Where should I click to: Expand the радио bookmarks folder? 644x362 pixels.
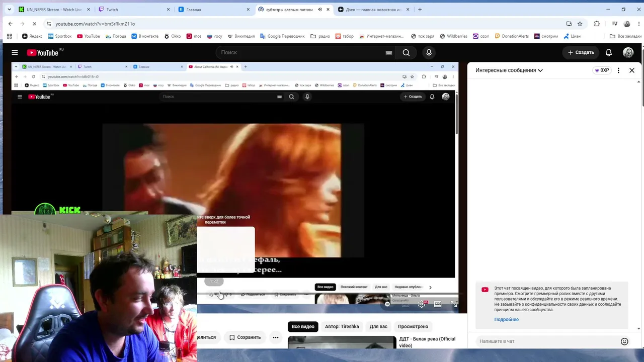[x=320, y=36]
